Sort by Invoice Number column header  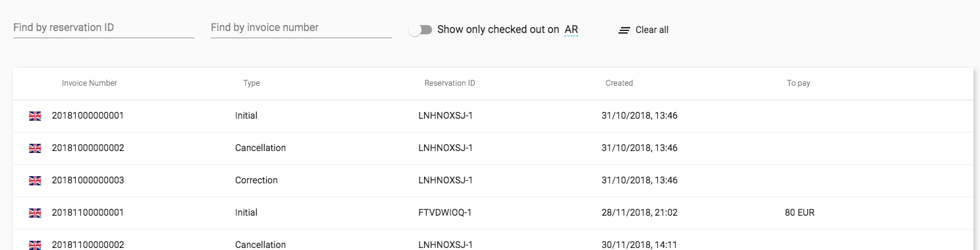tap(90, 83)
